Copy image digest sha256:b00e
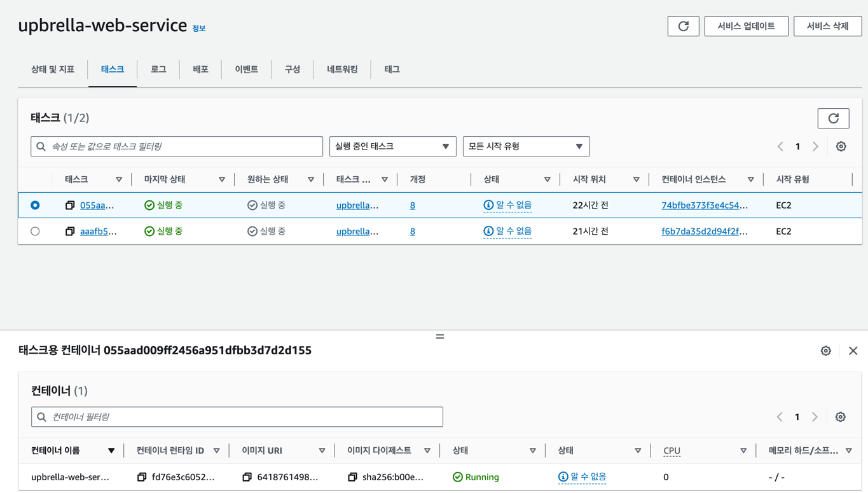 352,477
